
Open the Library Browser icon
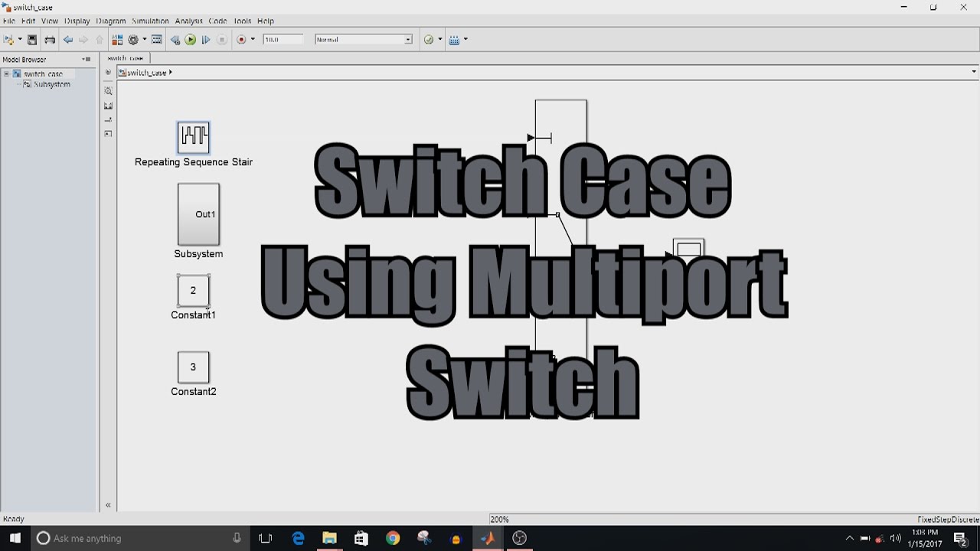click(117, 40)
